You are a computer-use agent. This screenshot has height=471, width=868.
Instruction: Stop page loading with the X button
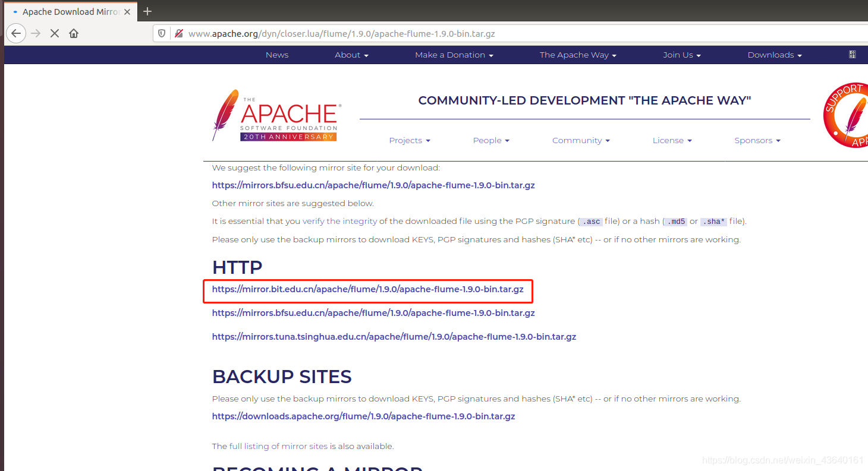click(55, 33)
